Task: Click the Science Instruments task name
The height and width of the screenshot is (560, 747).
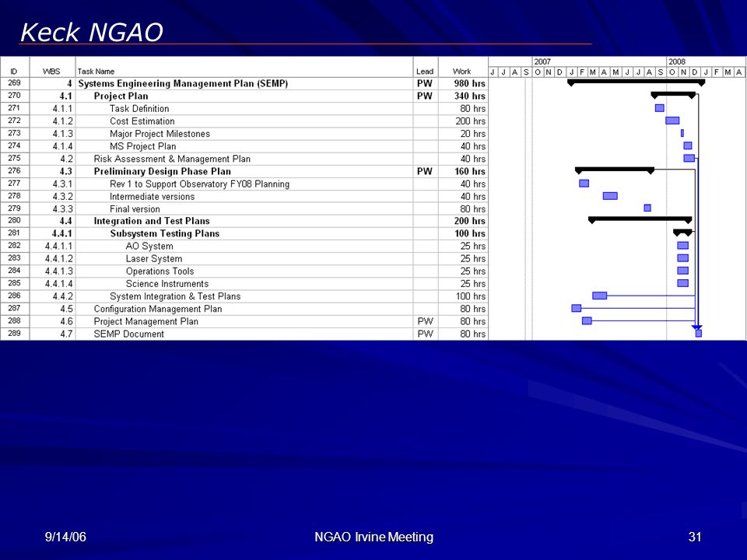Action: click(167, 284)
